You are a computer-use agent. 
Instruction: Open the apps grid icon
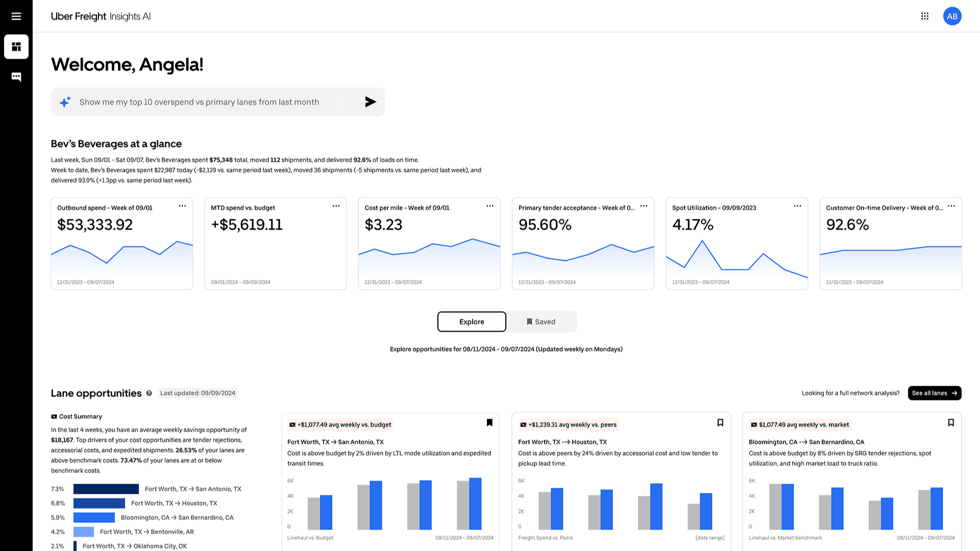(925, 16)
